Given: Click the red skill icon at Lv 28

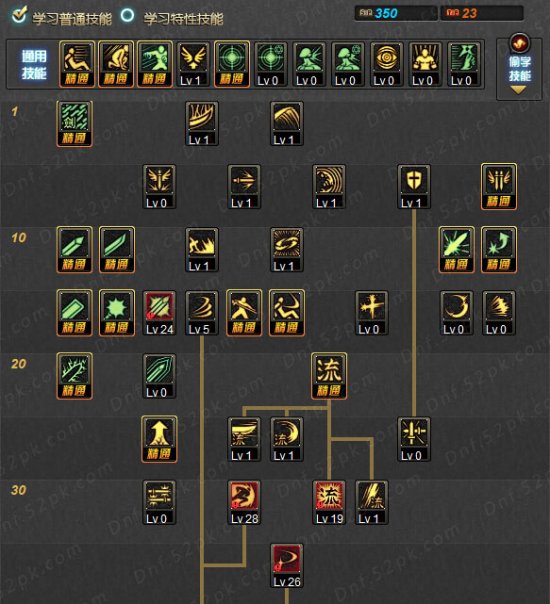Looking at the screenshot, I should point(244,502).
